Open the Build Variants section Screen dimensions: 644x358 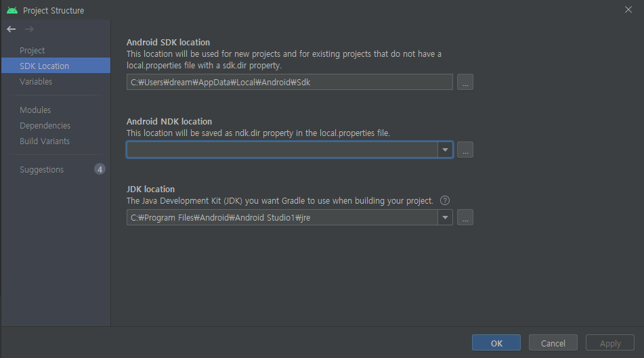[45, 141]
